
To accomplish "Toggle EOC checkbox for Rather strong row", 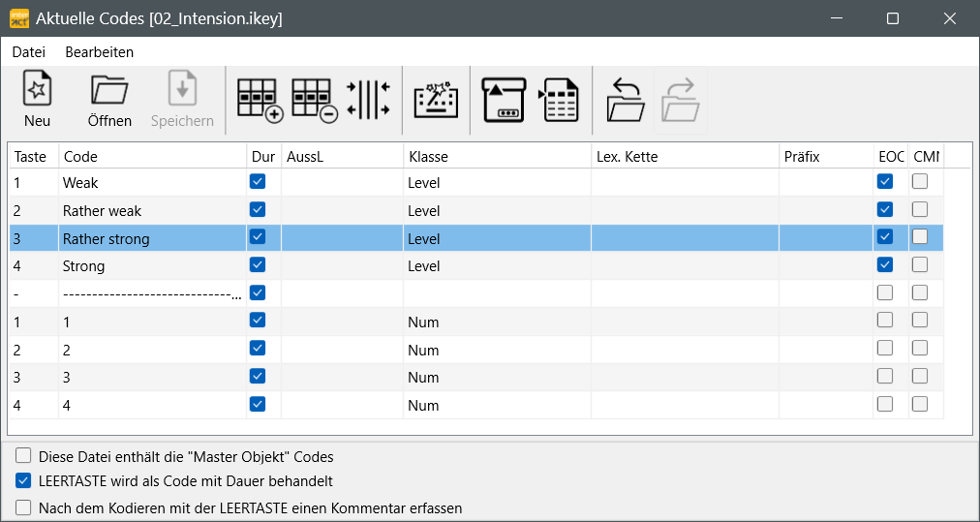I will click(885, 236).
